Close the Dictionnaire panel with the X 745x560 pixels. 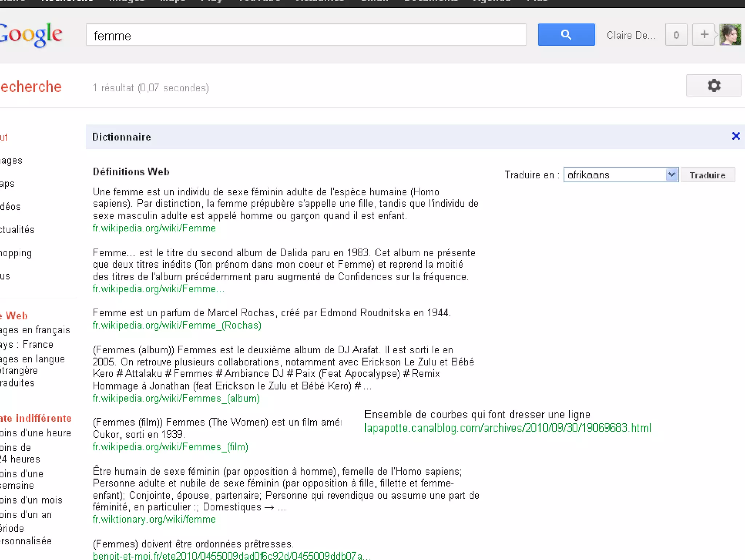pos(736,136)
